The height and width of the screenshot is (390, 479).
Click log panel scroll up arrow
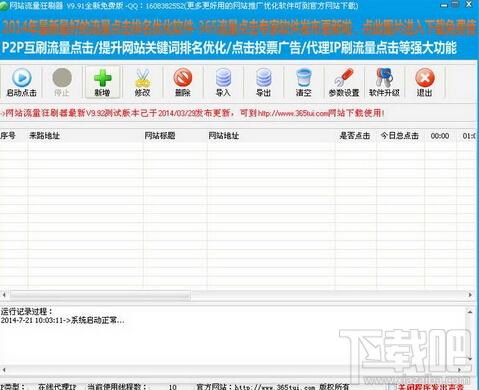pyautogui.click(x=470, y=312)
